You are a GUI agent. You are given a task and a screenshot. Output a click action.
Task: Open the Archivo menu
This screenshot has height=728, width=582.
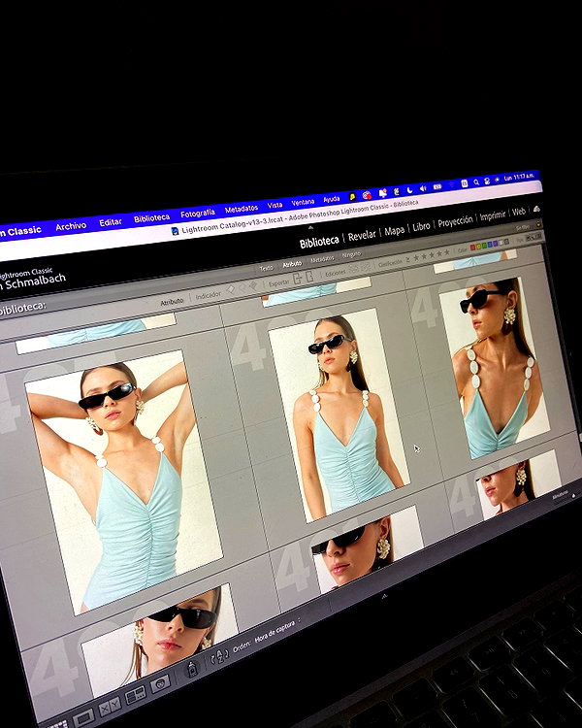point(71,226)
